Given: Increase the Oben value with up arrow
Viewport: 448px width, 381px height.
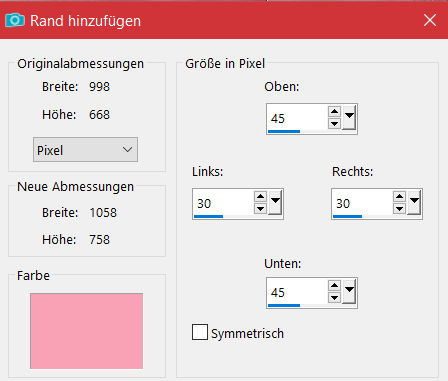Looking at the screenshot, I should (x=334, y=111).
